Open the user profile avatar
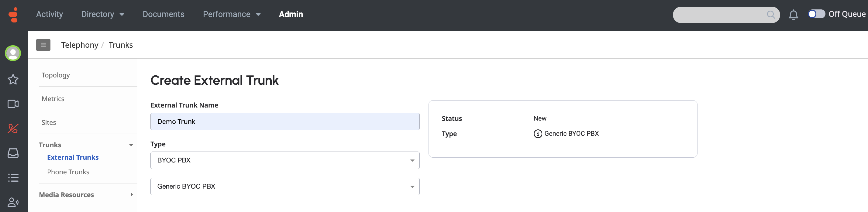 [x=13, y=53]
